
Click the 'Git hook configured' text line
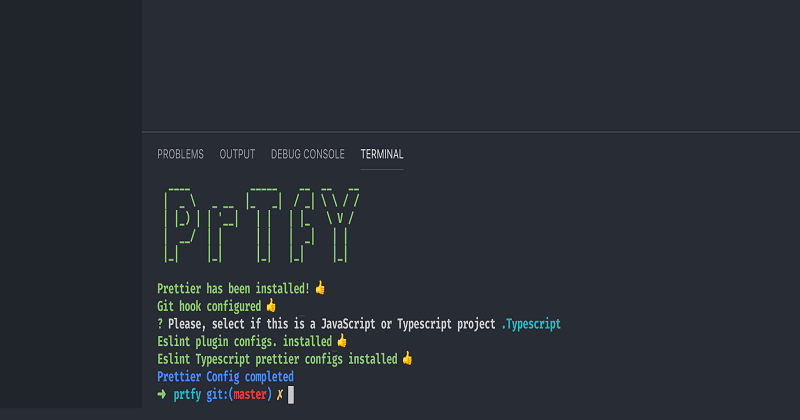point(209,306)
